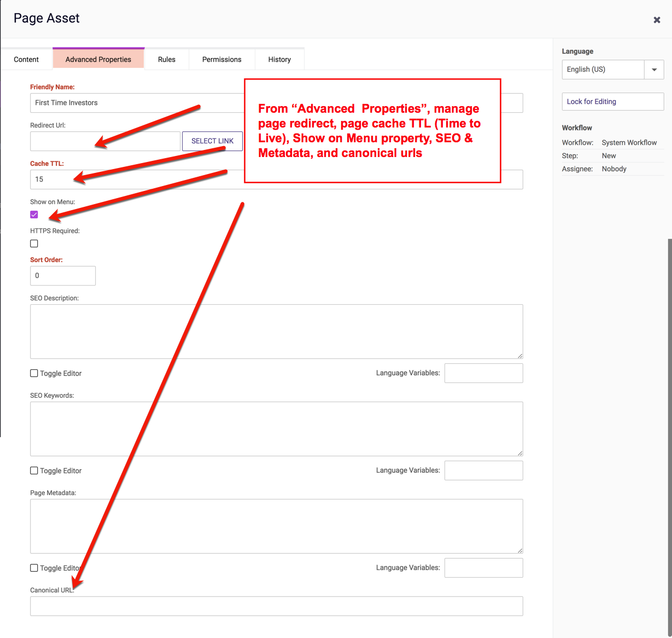
Task: Click the SEO Description text area
Action: pyautogui.click(x=276, y=332)
